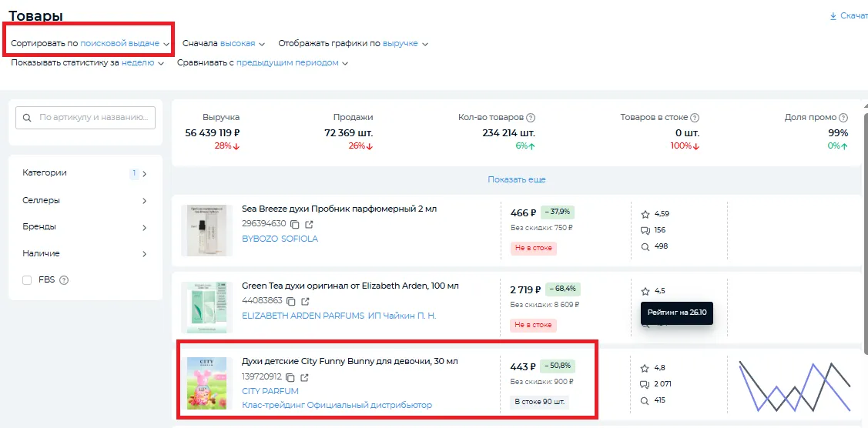This screenshot has width=868, height=428.
Task: Open City Funny Bunny external link icon
Action: pos(306,377)
